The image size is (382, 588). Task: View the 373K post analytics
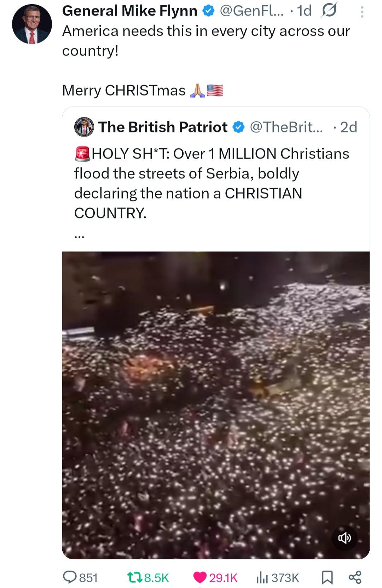tap(262, 577)
